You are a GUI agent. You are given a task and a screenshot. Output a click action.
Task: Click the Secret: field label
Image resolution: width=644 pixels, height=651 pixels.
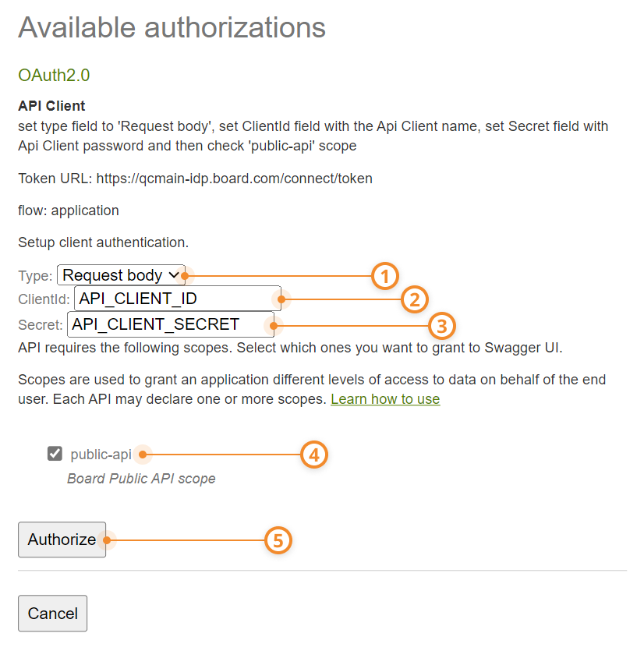(x=41, y=324)
